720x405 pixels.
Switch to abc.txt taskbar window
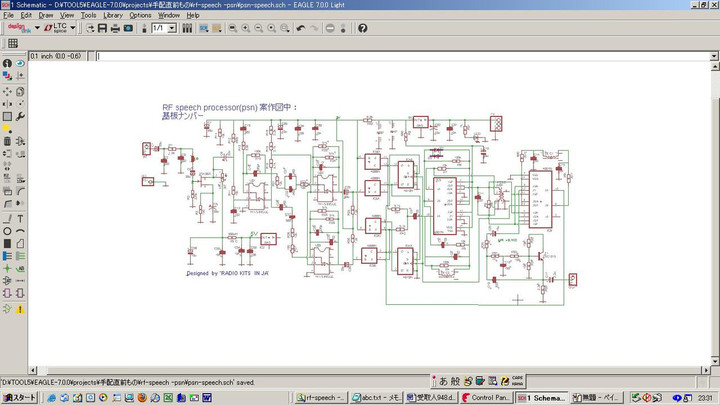coord(375,397)
